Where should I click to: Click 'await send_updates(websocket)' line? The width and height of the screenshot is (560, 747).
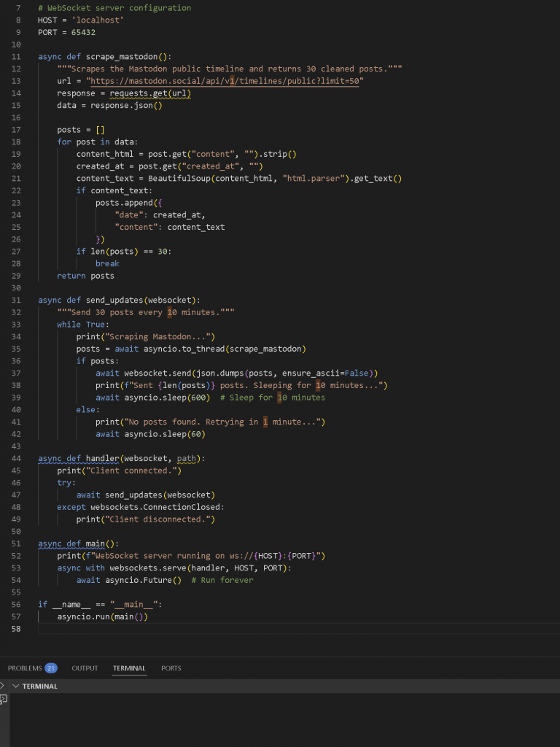pyautogui.click(x=146, y=495)
